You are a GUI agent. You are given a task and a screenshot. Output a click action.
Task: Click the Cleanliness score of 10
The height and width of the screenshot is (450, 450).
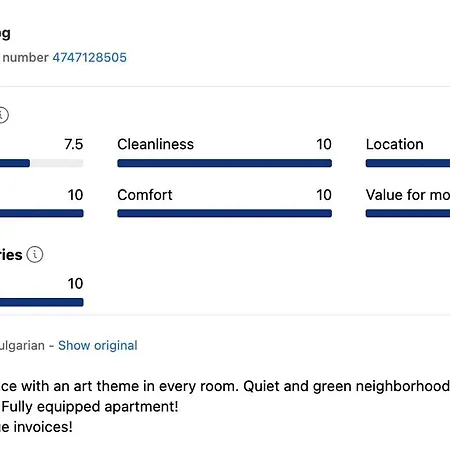pyautogui.click(x=324, y=144)
